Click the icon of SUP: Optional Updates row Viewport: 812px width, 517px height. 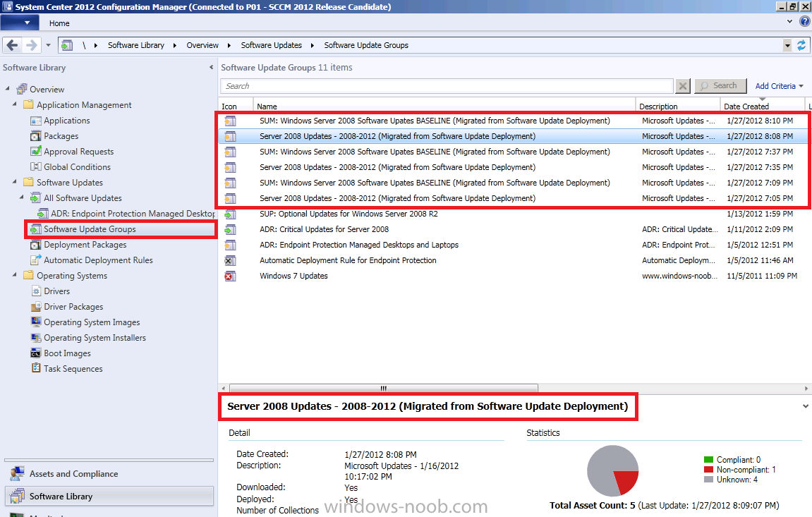(230, 214)
